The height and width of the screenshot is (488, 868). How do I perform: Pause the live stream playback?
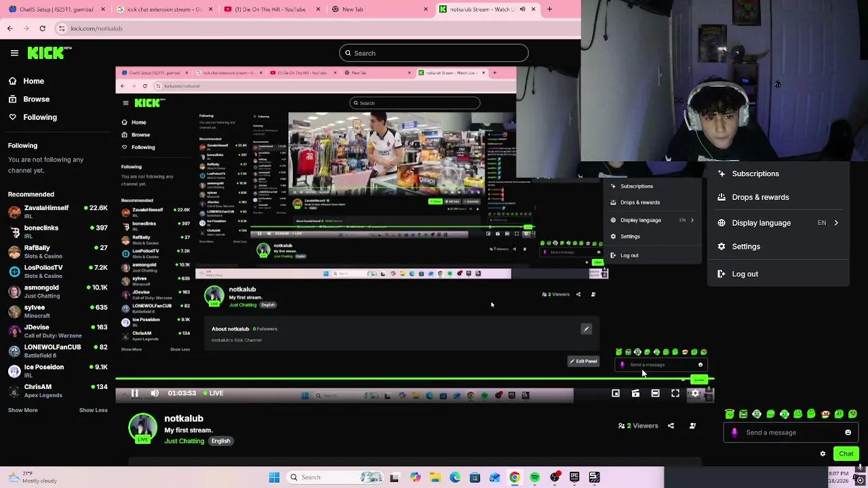click(134, 393)
